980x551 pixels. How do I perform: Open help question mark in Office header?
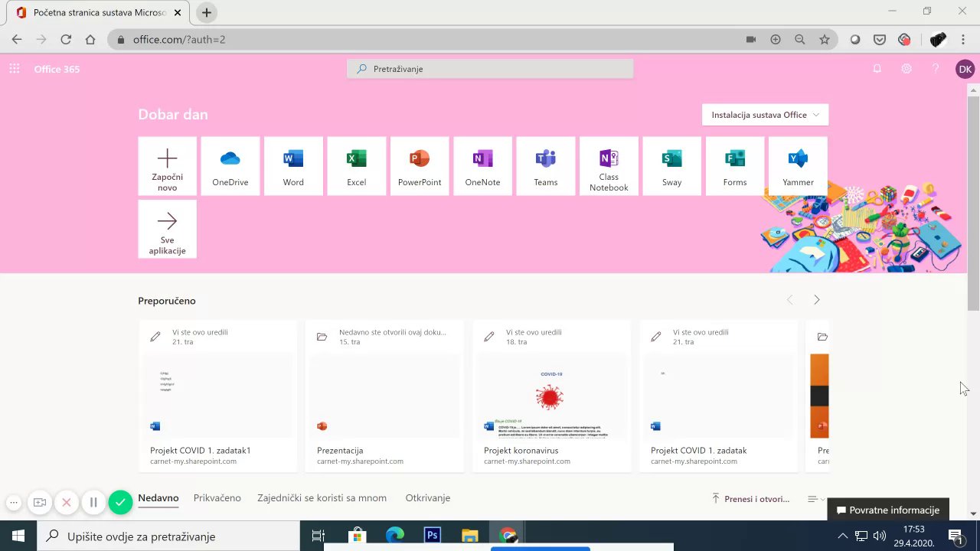pyautogui.click(x=936, y=69)
